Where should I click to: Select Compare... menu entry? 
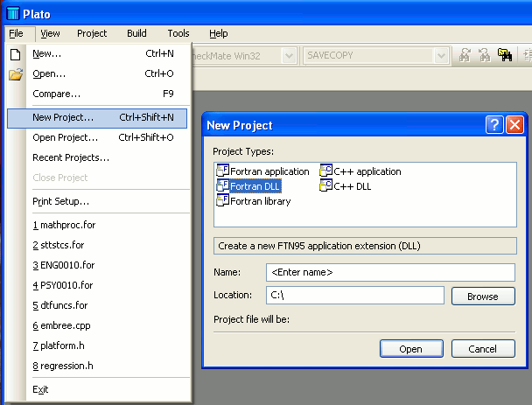97,94
